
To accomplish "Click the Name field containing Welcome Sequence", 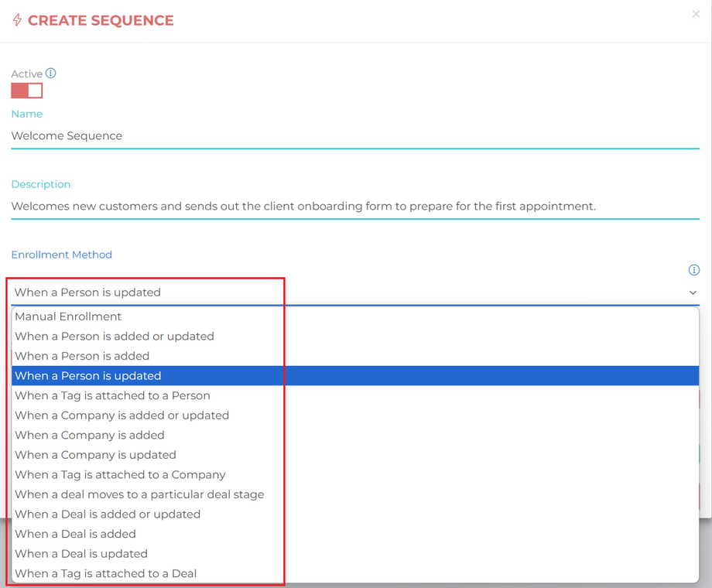I will point(354,136).
